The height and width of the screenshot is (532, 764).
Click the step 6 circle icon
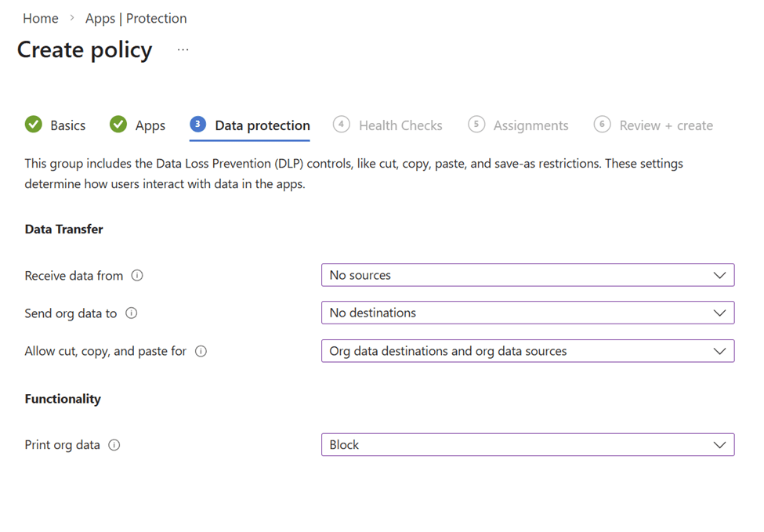602,125
